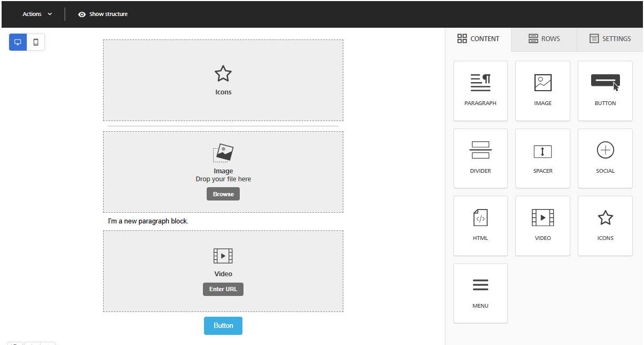644x345 pixels.
Task: Select the HTML content block
Action: [480, 226]
